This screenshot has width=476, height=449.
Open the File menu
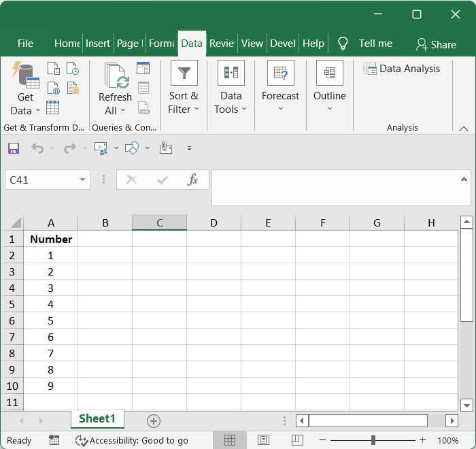click(25, 44)
